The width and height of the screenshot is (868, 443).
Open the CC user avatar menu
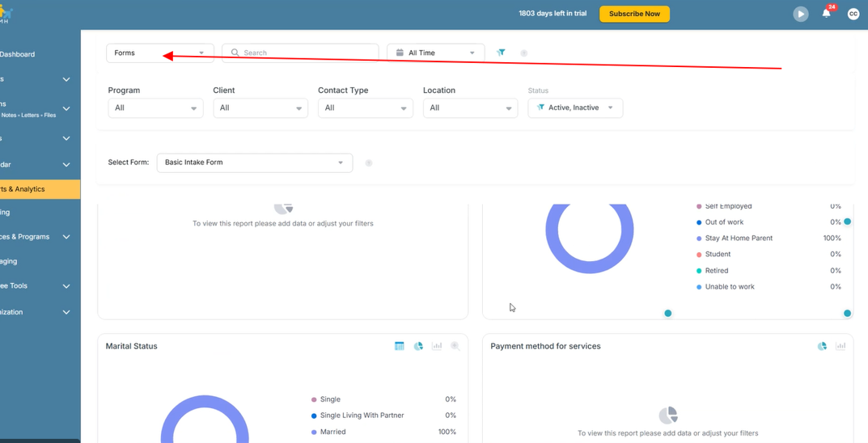[x=853, y=14]
